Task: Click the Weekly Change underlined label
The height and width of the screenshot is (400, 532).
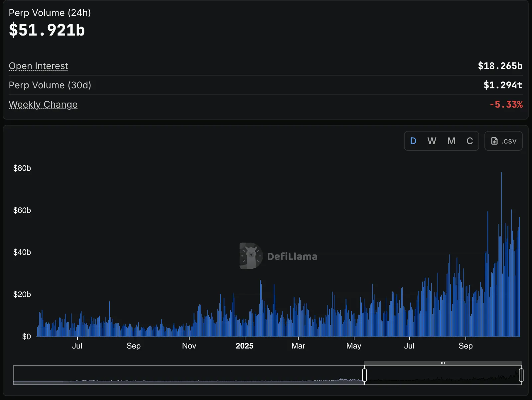Action: (x=43, y=104)
